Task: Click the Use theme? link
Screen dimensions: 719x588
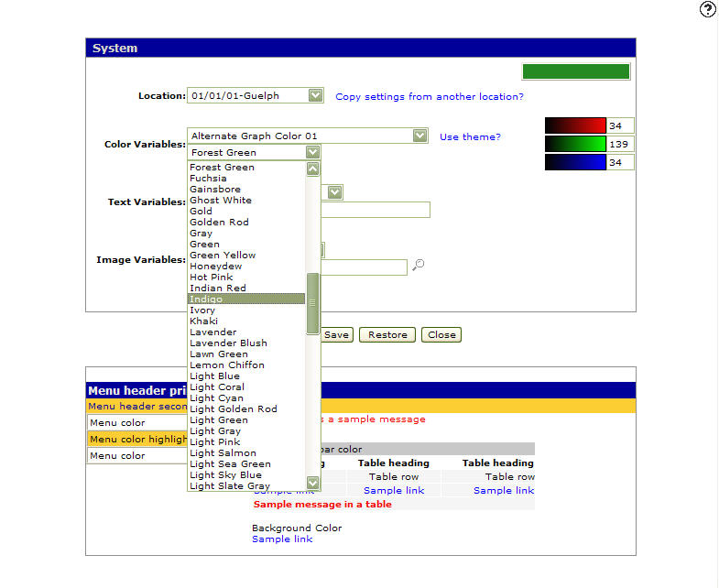Action: tap(470, 136)
